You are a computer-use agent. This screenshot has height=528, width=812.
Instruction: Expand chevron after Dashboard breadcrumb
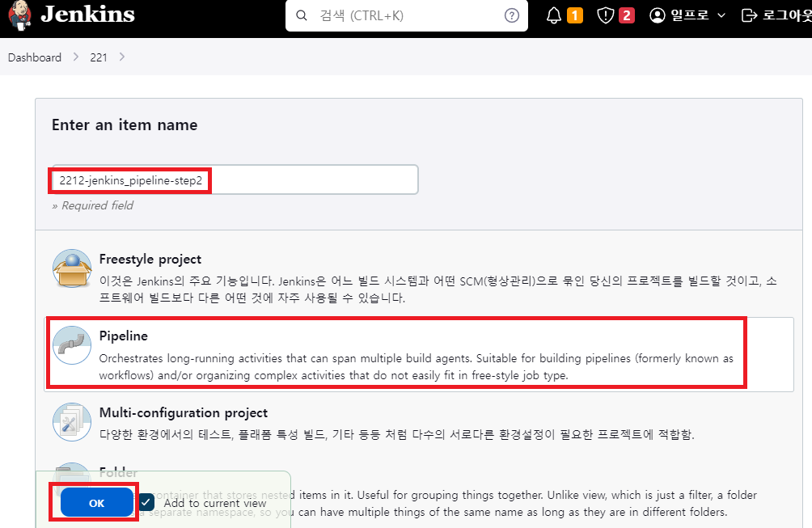coord(76,57)
